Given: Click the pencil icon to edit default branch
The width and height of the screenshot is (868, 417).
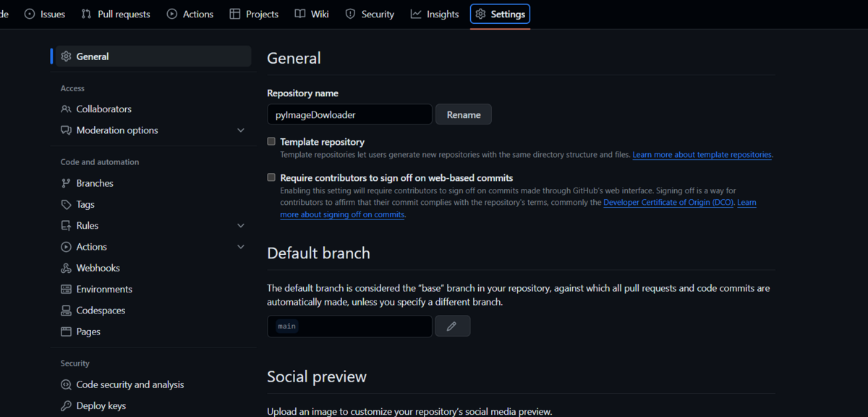Looking at the screenshot, I should click(453, 326).
